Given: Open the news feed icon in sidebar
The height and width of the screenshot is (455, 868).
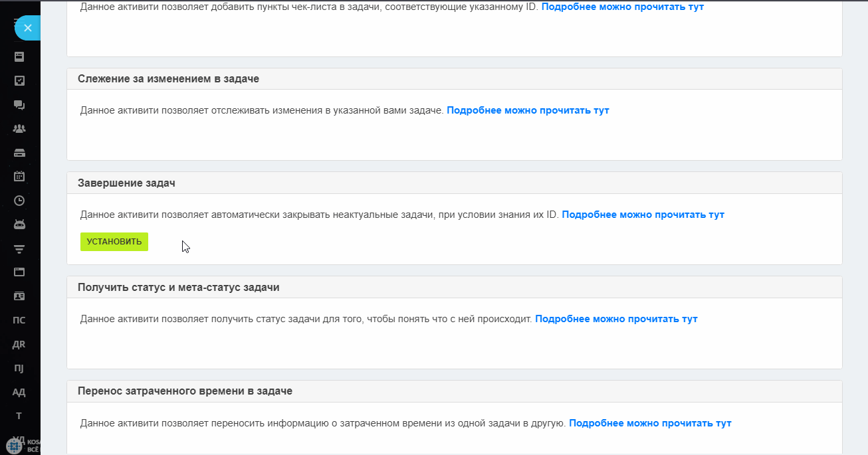Looking at the screenshot, I should pos(19,56).
